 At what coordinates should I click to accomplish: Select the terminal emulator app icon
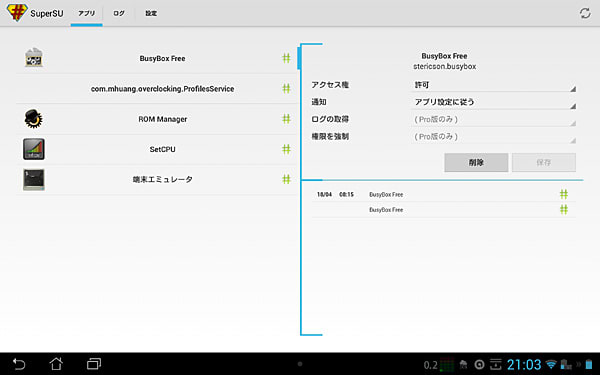pyautogui.click(x=34, y=179)
